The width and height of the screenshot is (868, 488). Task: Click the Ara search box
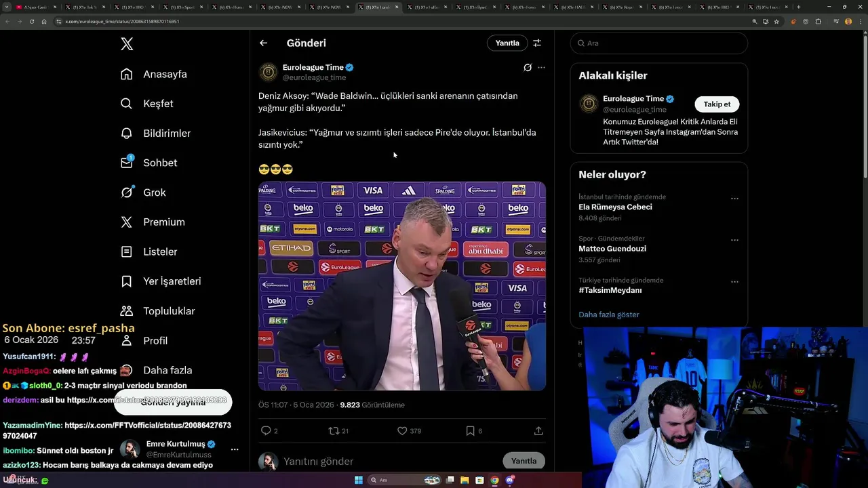click(659, 43)
